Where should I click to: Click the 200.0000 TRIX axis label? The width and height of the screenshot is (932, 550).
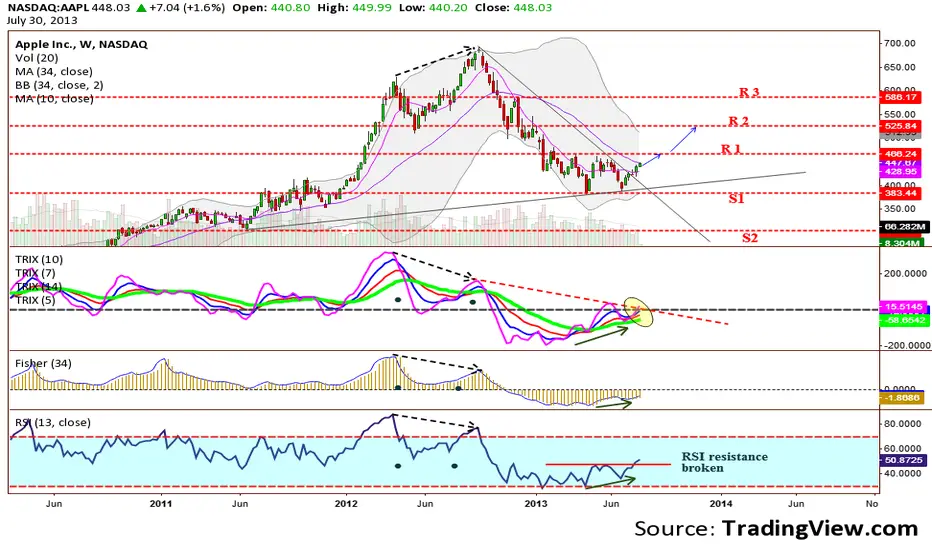point(907,274)
